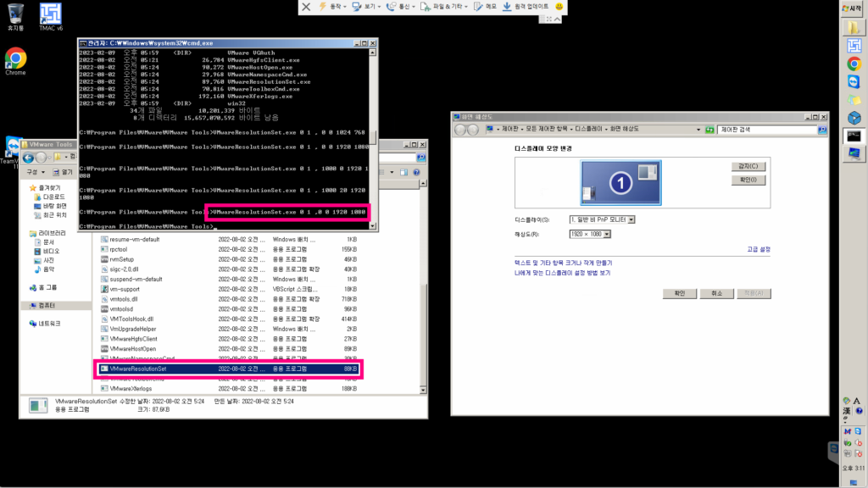Open 나에게 맞는 디스플레이 설정 link
868x488 pixels.
pos(563,273)
